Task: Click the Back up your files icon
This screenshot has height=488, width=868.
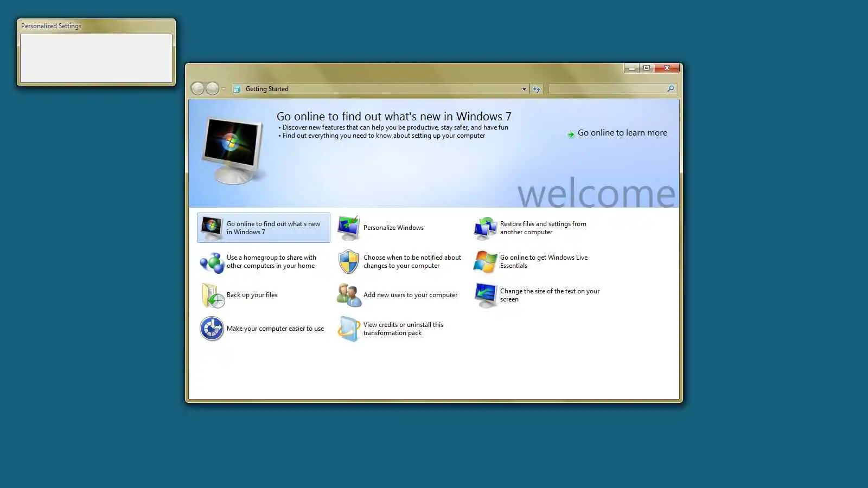Action: tap(212, 296)
